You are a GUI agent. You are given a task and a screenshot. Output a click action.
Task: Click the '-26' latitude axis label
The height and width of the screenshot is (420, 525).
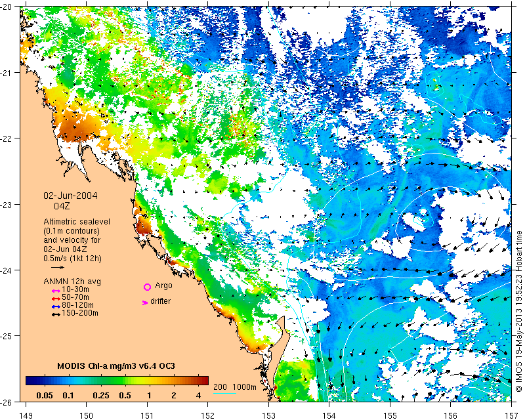tap(6, 402)
